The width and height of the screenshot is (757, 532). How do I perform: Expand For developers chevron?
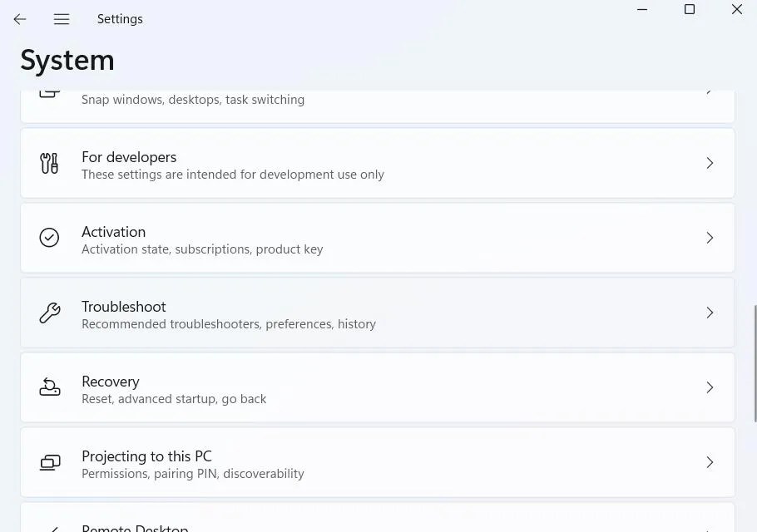click(710, 163)
